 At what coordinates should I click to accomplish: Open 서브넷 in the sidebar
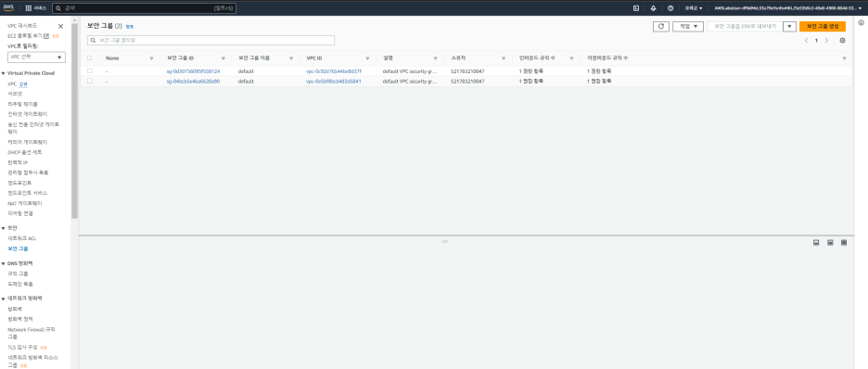[15, 94]
